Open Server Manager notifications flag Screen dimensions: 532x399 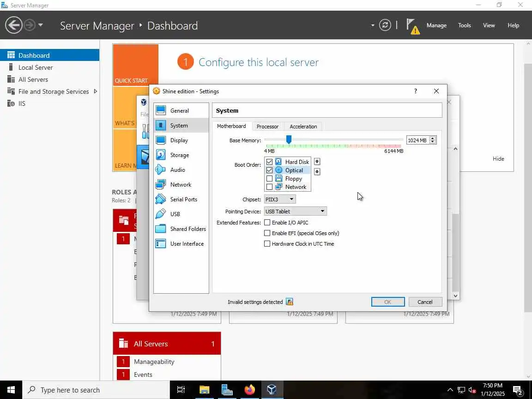pos(412,26)
